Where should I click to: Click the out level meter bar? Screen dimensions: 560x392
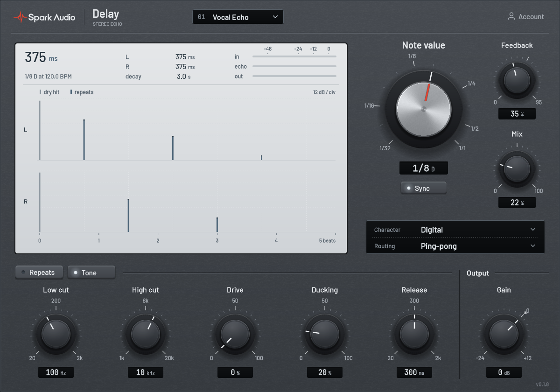(294, 76)
